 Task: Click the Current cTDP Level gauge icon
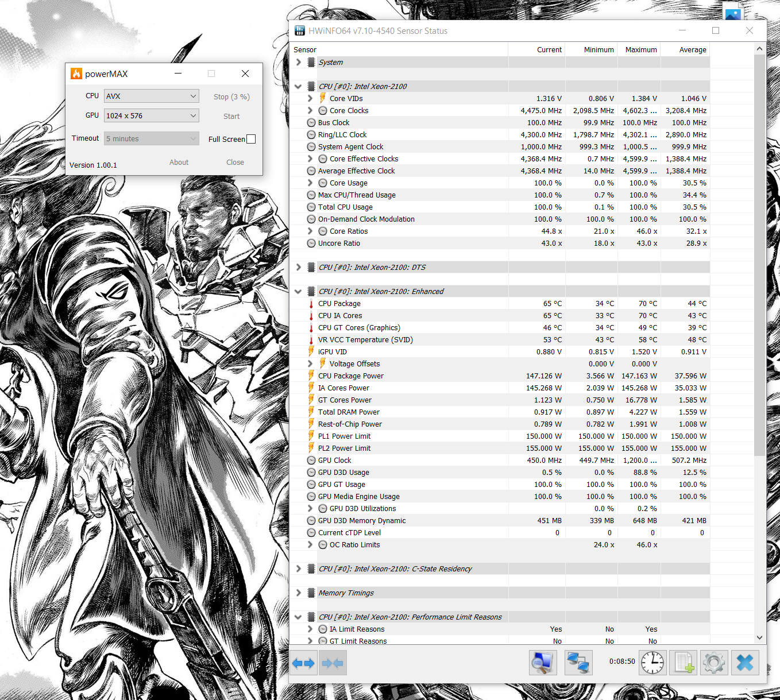pyautogui.click(x=311, y=532)
